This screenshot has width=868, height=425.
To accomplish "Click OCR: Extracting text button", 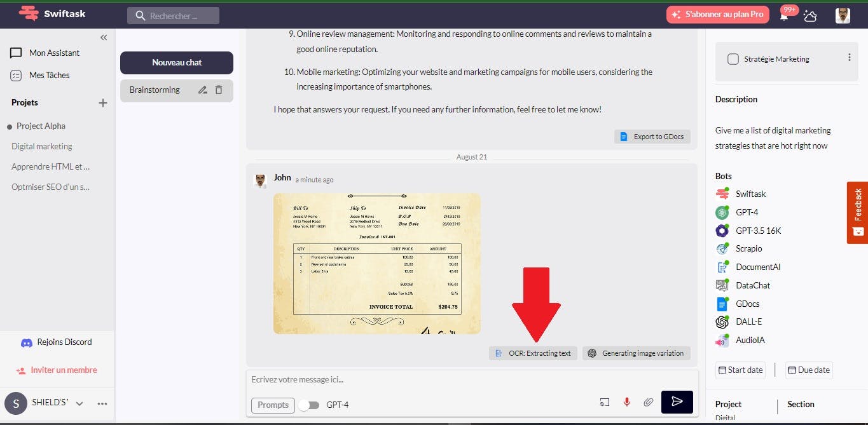I will tap(533, 353).
